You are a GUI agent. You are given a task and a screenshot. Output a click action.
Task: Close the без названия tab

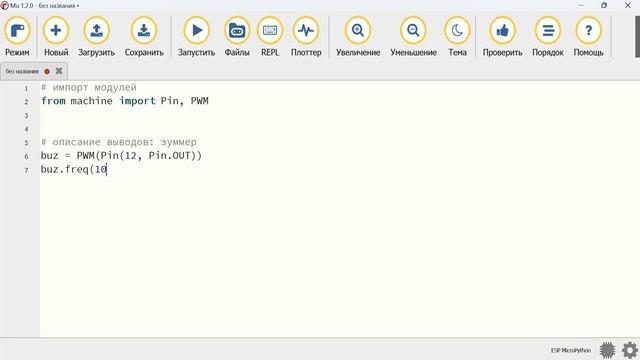click(x=59, y=71)
